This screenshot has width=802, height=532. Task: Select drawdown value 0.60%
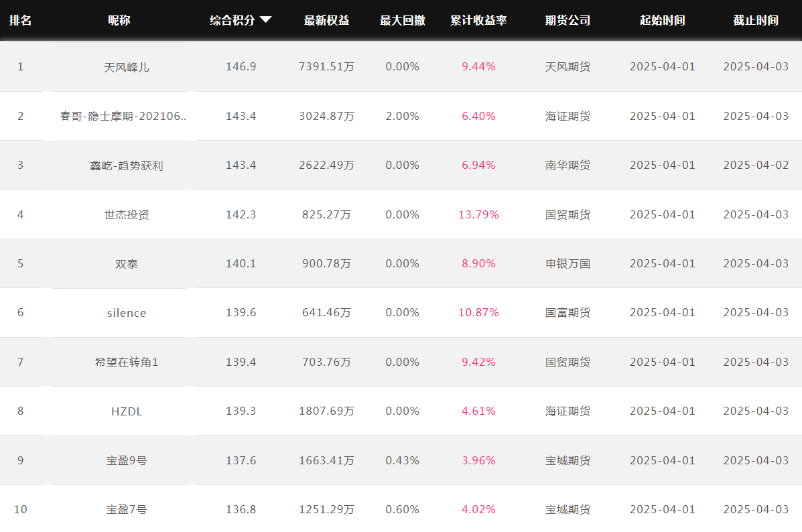[x=403, y=509]
